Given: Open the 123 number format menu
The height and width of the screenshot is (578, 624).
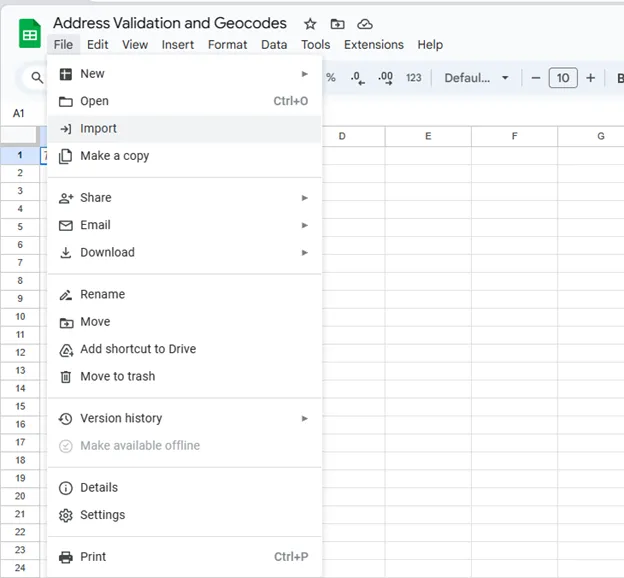Looking at the screenshot, I should point(414,78).
